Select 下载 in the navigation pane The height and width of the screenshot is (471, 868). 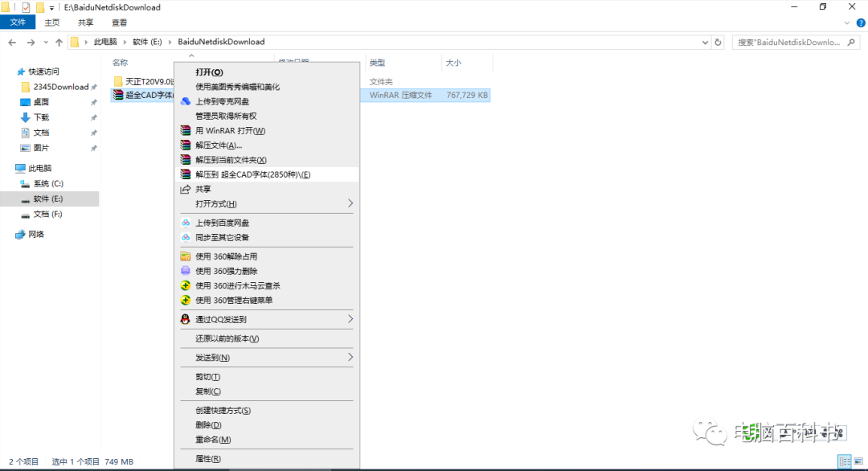point(41,117)
